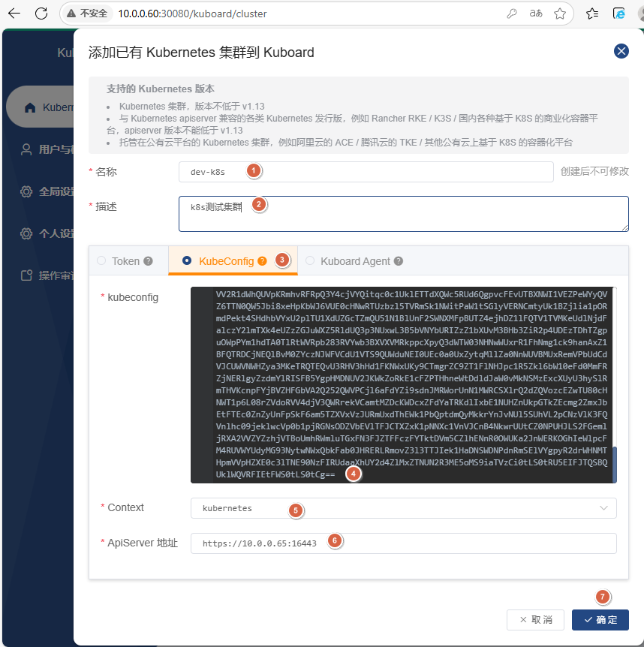The image size is (644, 647).
Task: Reload the page with refresh icon
Action: (41, 14)
